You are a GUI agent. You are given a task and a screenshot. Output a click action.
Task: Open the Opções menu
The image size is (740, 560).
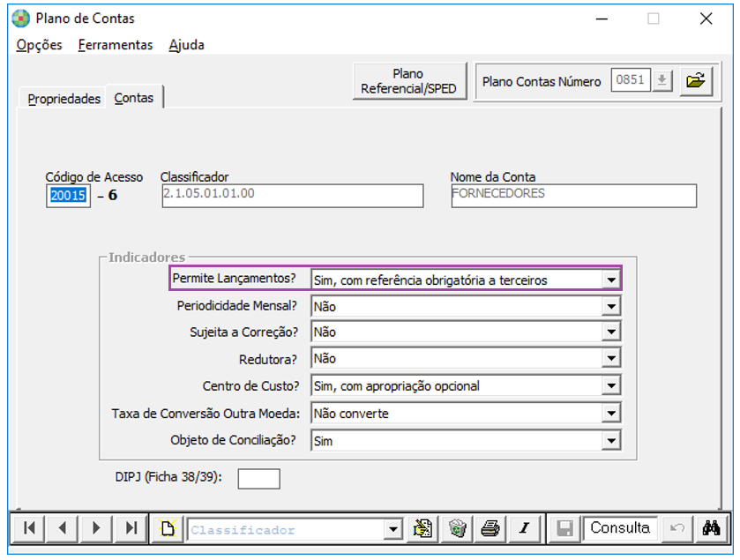39,45
